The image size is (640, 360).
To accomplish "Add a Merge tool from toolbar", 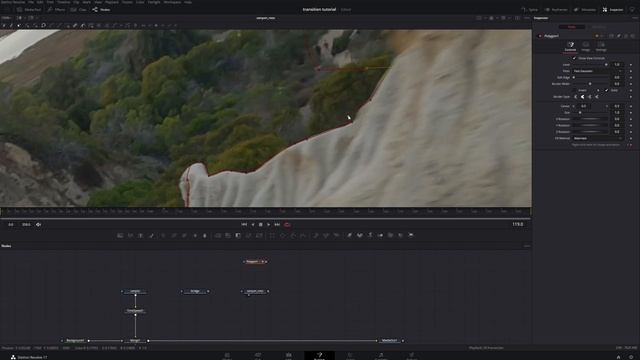I will [218, 236].
